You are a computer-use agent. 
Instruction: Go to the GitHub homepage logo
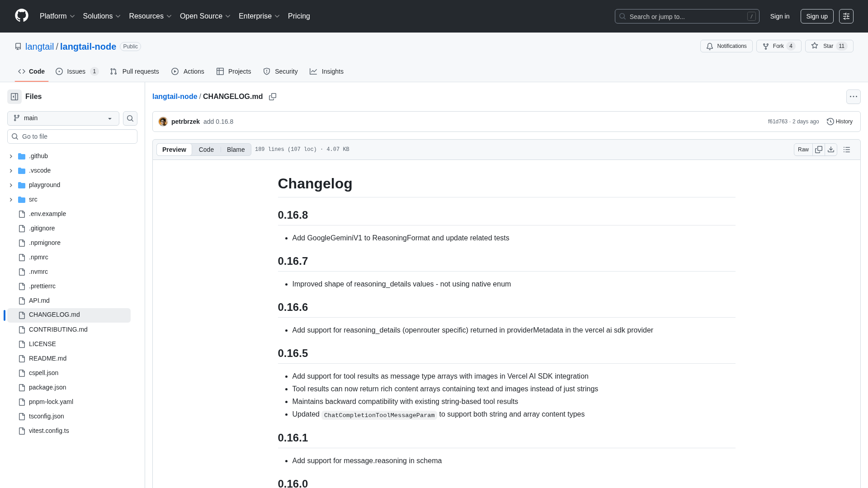pos(22,16)
